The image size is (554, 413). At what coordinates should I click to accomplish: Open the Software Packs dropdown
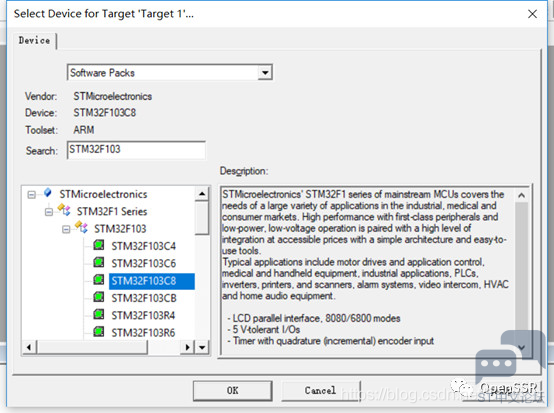coord(265,73)
